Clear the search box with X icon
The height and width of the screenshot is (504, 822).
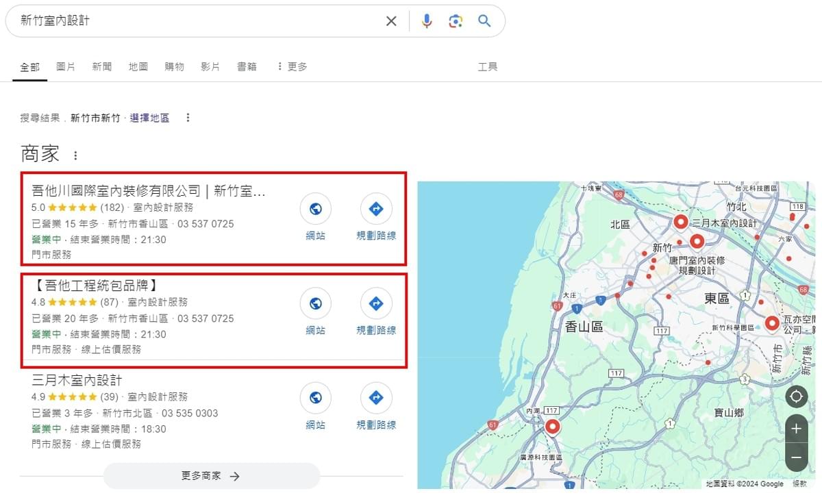coord(391,21)
